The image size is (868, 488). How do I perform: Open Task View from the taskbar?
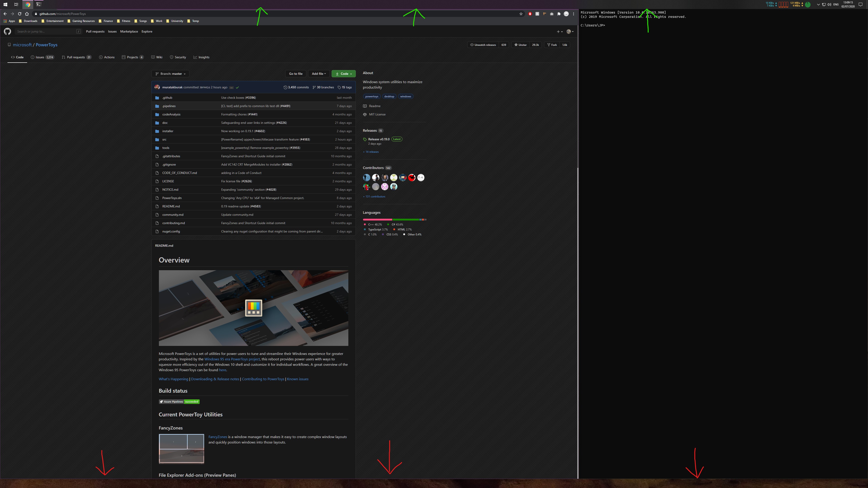pos(16,4)
